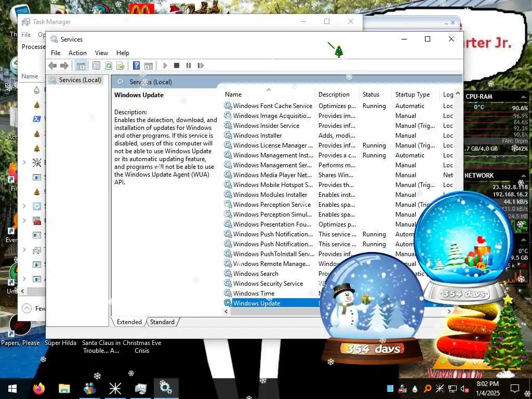Switch to Task Manager taskbar icon

[x=140, y=389]
